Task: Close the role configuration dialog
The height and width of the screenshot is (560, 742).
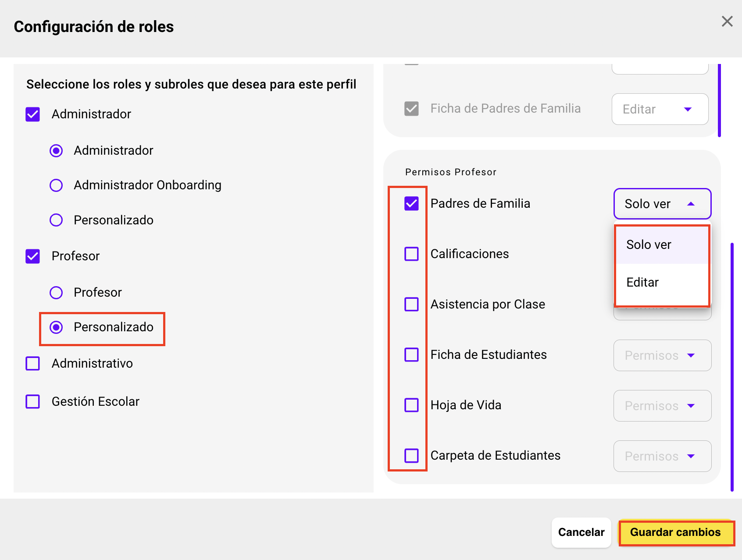Action: tap(727, 21)
